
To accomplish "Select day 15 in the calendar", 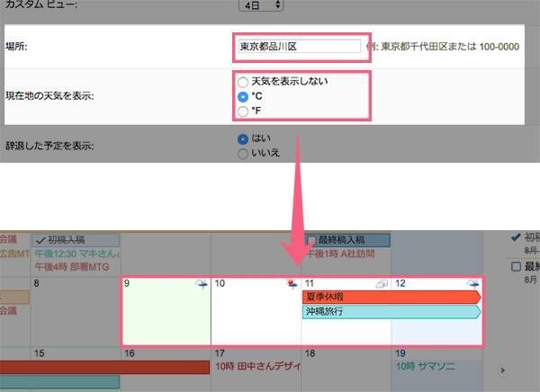I will [x=40, y=353].
